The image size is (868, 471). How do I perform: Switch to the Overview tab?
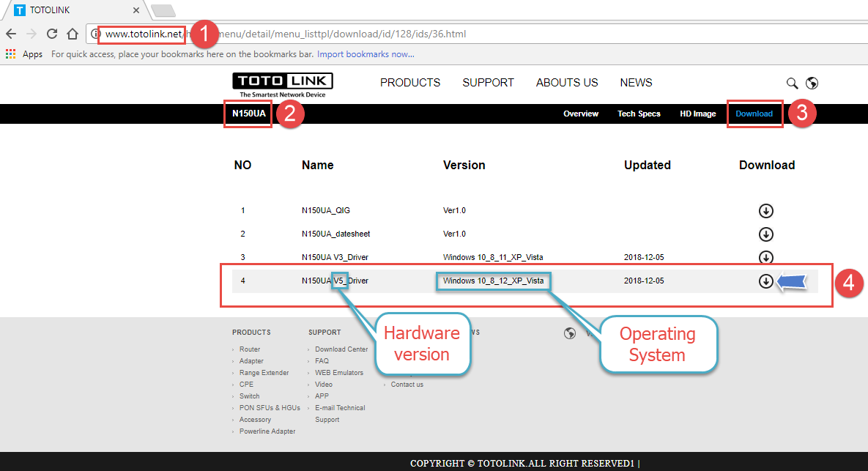click(x=581, y=114)
